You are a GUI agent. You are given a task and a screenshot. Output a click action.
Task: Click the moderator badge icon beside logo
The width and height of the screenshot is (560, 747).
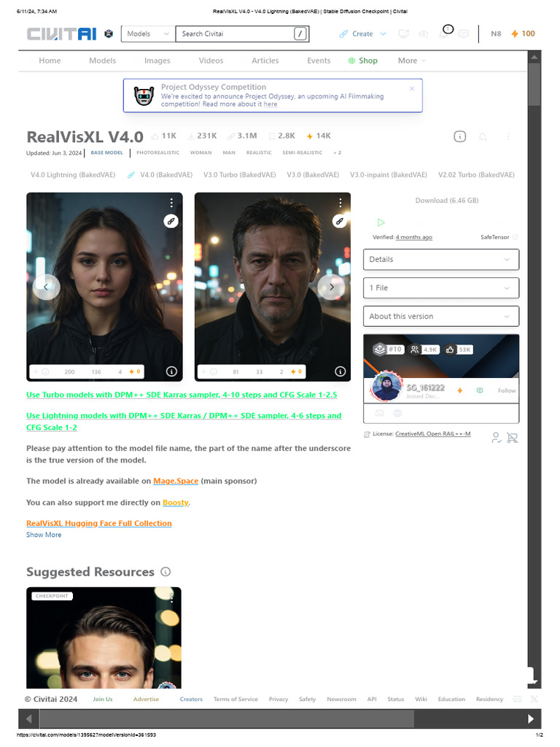109,34
